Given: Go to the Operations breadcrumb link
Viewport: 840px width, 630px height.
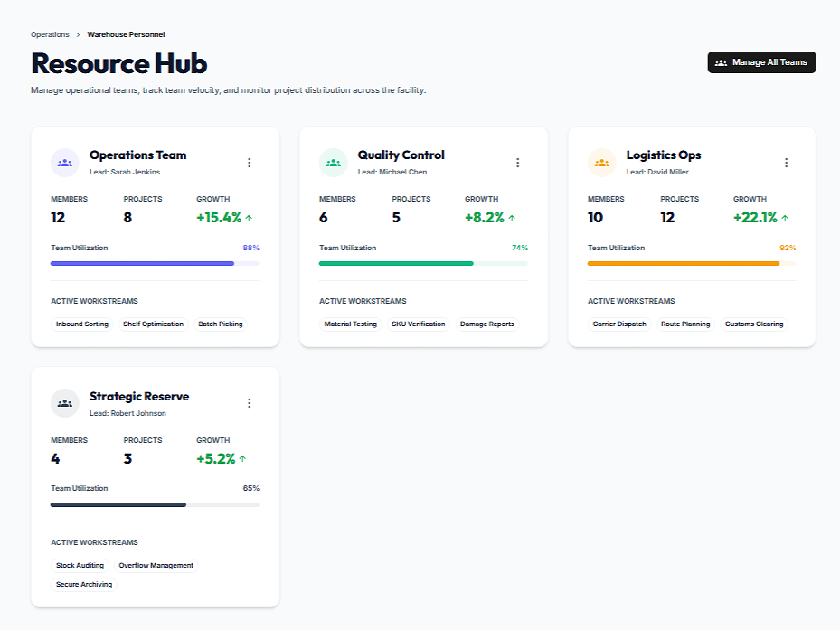Looking at the screenshot, I should point(50,34).
